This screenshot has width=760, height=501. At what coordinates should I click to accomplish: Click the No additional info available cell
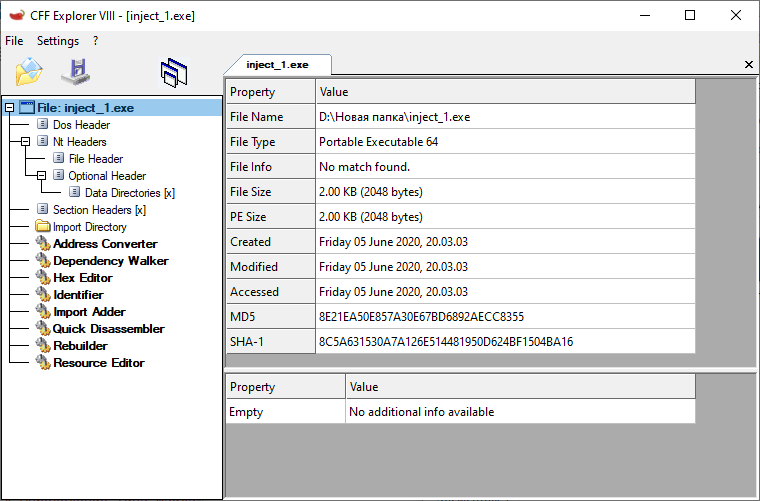[x=521, y=411]
